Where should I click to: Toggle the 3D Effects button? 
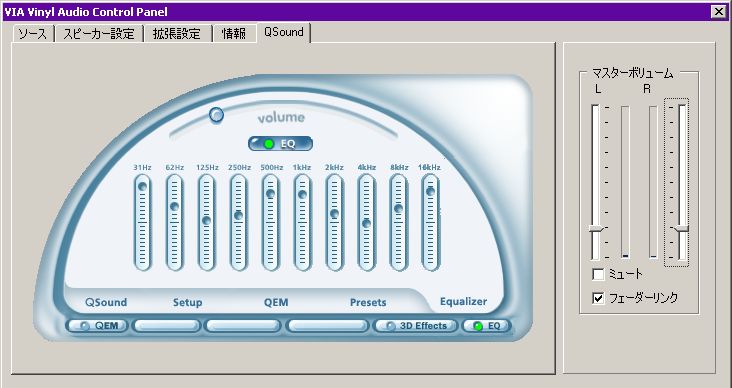(x=415, y=326)
